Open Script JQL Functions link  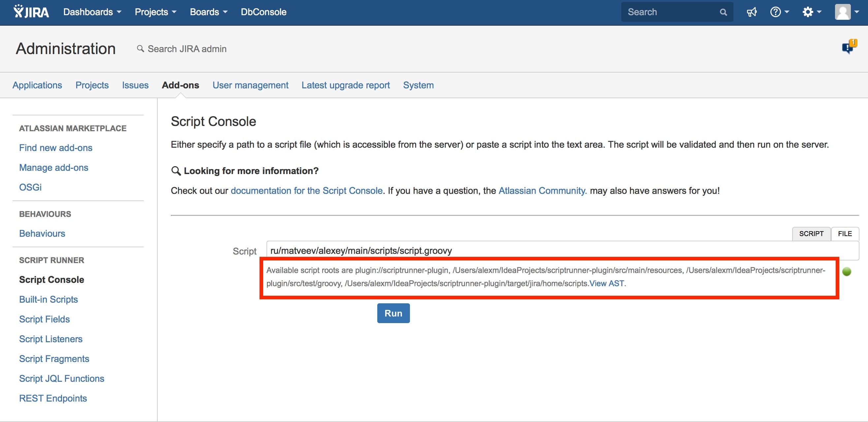tap(62, 378)
